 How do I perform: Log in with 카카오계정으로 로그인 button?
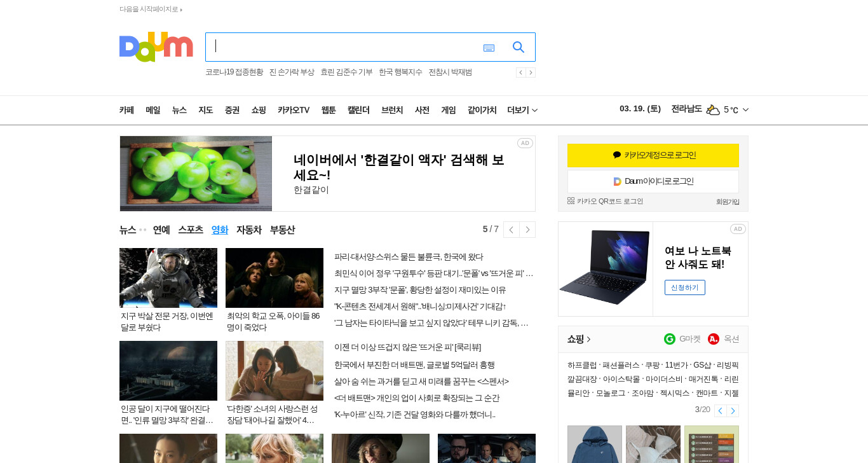coord(653,155)
